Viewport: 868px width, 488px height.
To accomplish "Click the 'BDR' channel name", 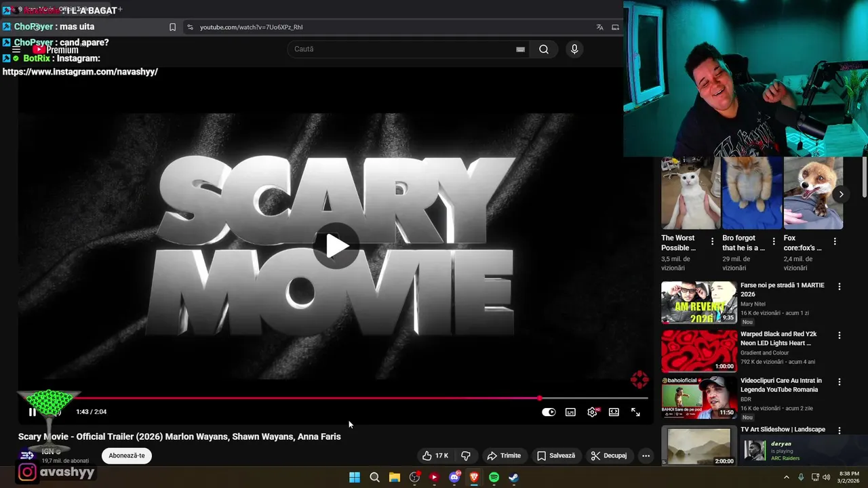I will tap(746, 400).
